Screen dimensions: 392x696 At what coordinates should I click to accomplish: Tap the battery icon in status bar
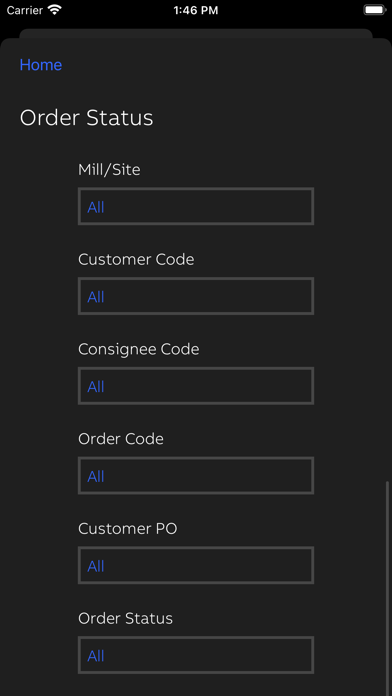375,10
